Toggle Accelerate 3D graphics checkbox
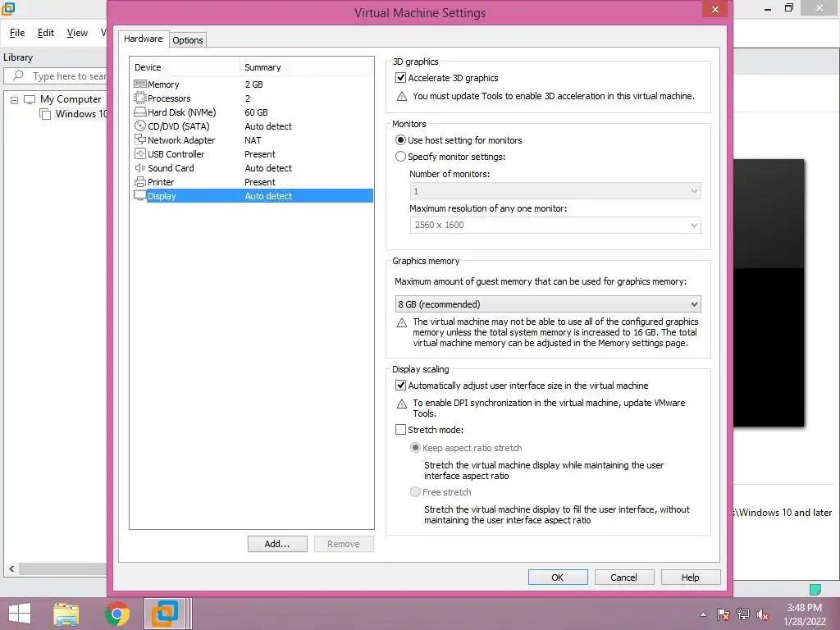Viewport: 840px width, 630px height. 400,78
